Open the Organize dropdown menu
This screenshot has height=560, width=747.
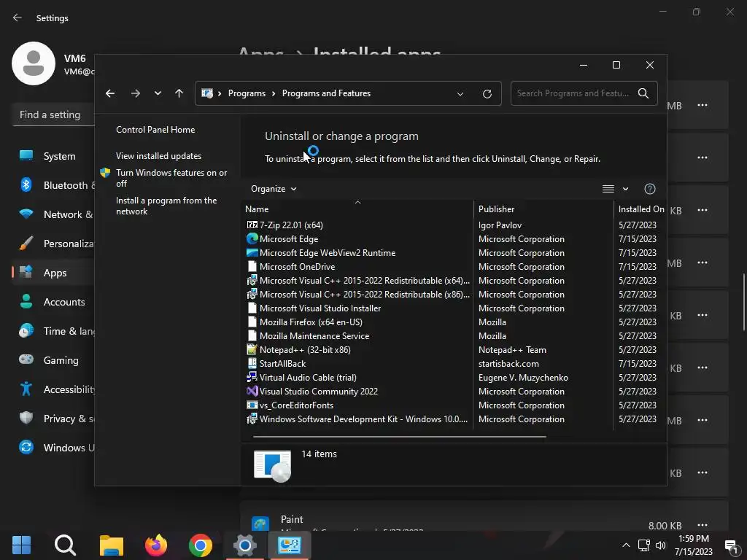(x=274, y=189)
